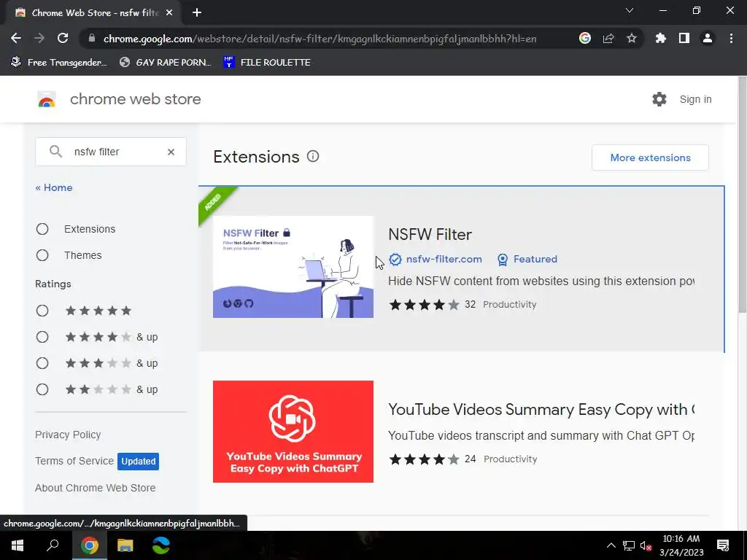Select the Extensions radio filter
Screen dimensions: 747x560
[42, 229]
